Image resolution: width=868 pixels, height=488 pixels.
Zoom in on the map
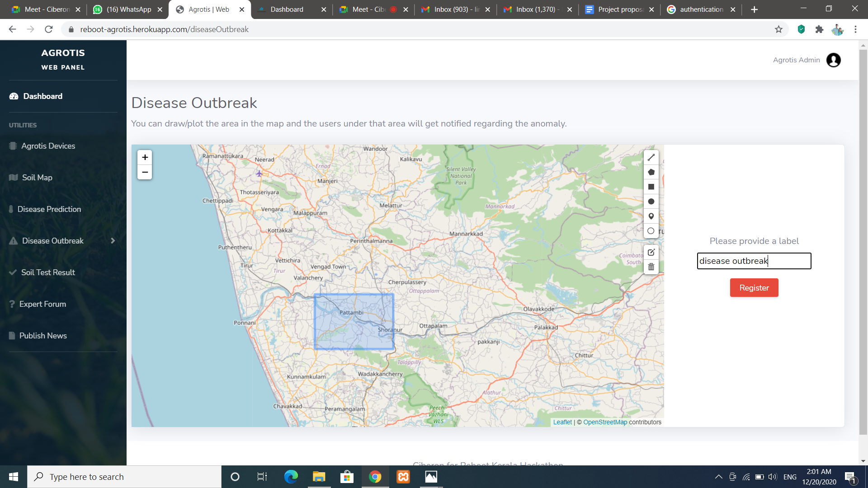point(145,157)
